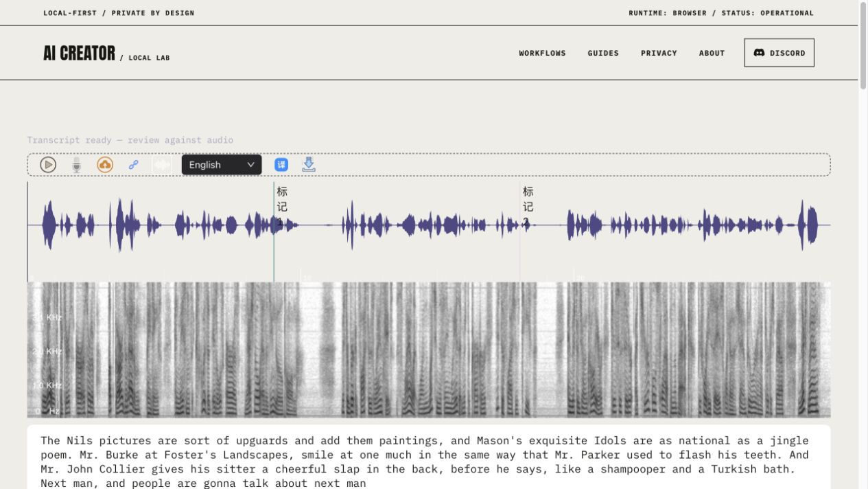Click the blue translate icon
Image resolution: width=868 pixels, height=489 pixels.
point(281,165)
